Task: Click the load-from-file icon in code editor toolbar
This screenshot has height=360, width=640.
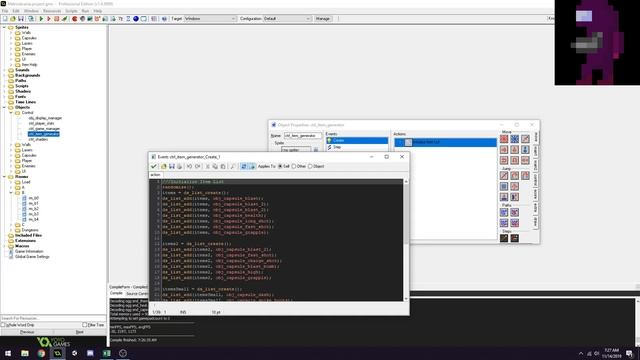Action: coord(164,167)
